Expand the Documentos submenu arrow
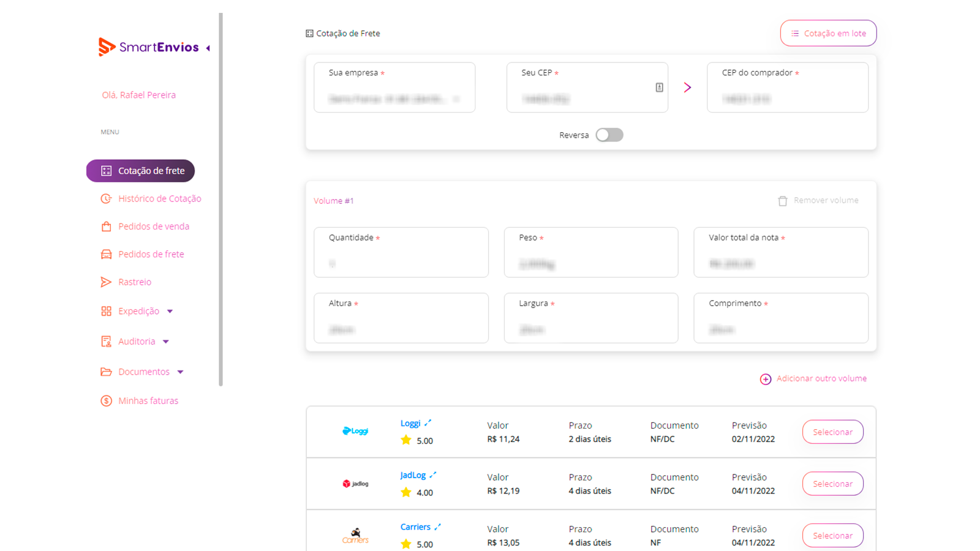980x551 pixels. [x=180, y=372]
